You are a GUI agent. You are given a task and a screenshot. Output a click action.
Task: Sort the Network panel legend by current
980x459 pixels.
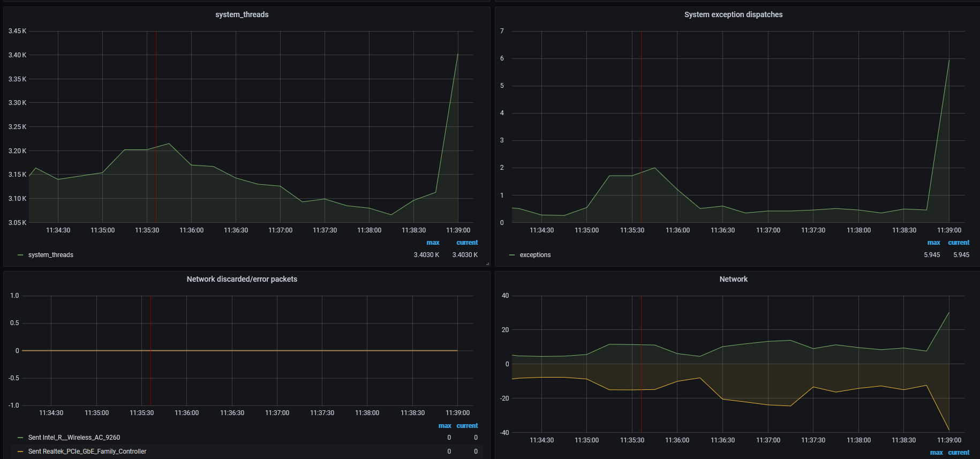point(959,453)
